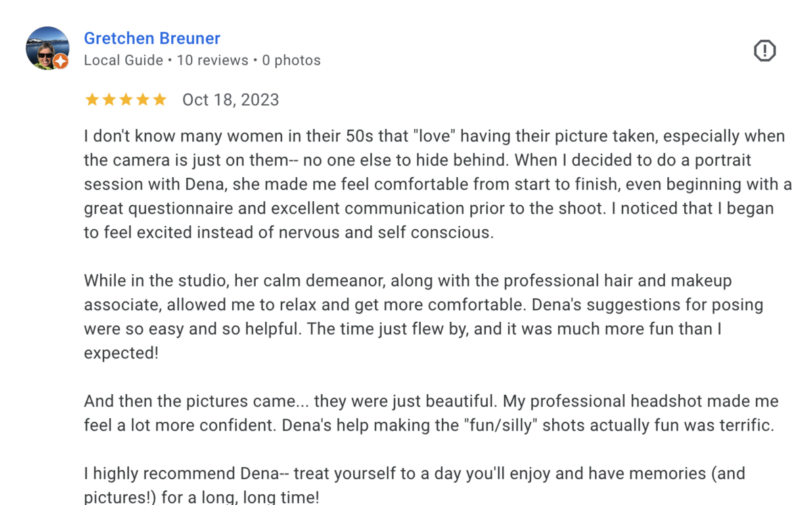The image size is (812, 505).
Task: Click the third yellow rating star
Action: [x=126, y=100]
